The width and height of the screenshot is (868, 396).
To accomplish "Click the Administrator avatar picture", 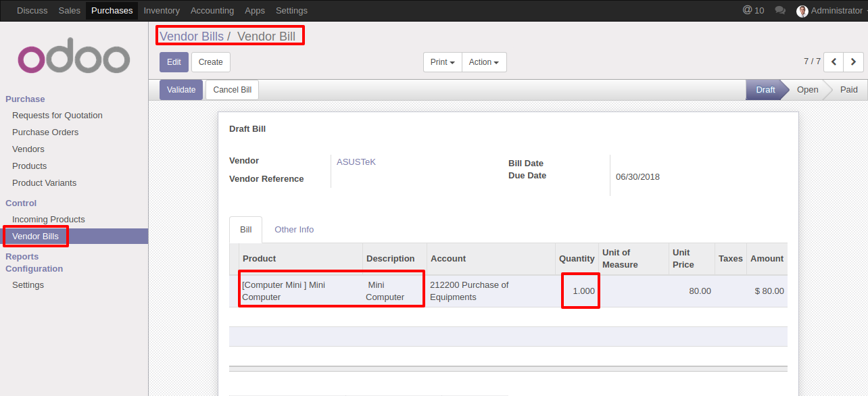I will click(802, 11).
